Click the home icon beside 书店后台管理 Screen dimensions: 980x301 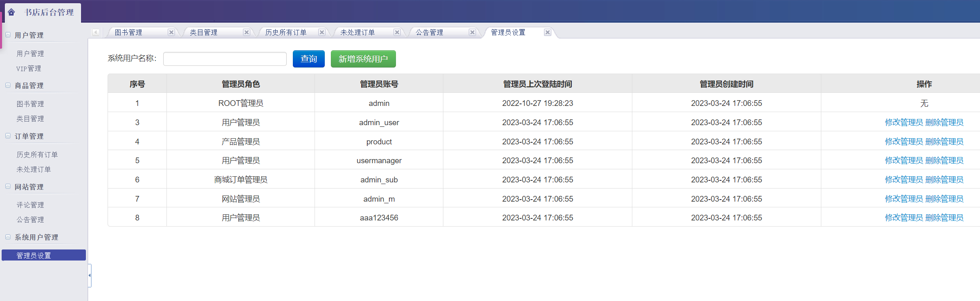(11, 12)
